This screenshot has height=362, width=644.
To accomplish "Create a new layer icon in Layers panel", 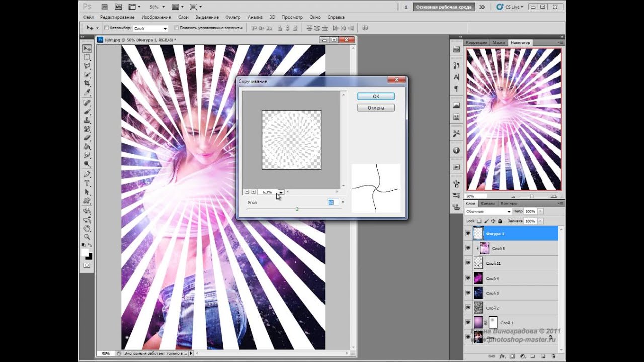I will pyautogui.click(x=543, y=356).
